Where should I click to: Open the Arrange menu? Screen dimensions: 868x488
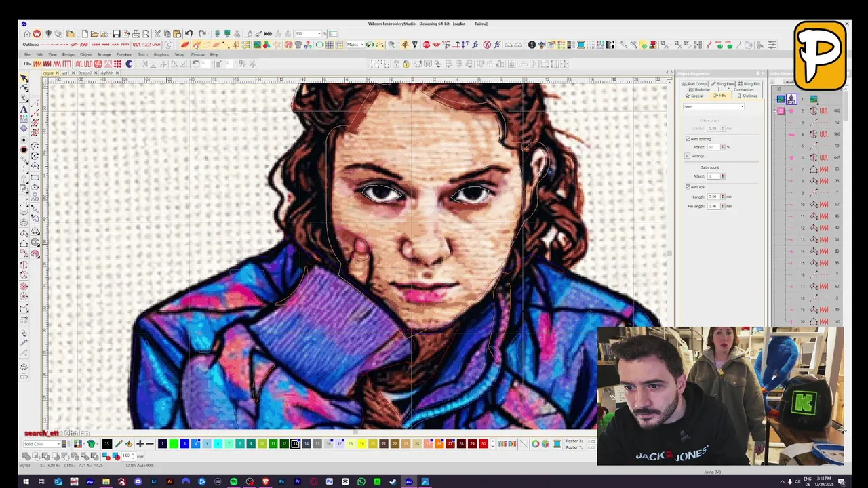click(x=104, y=54)
